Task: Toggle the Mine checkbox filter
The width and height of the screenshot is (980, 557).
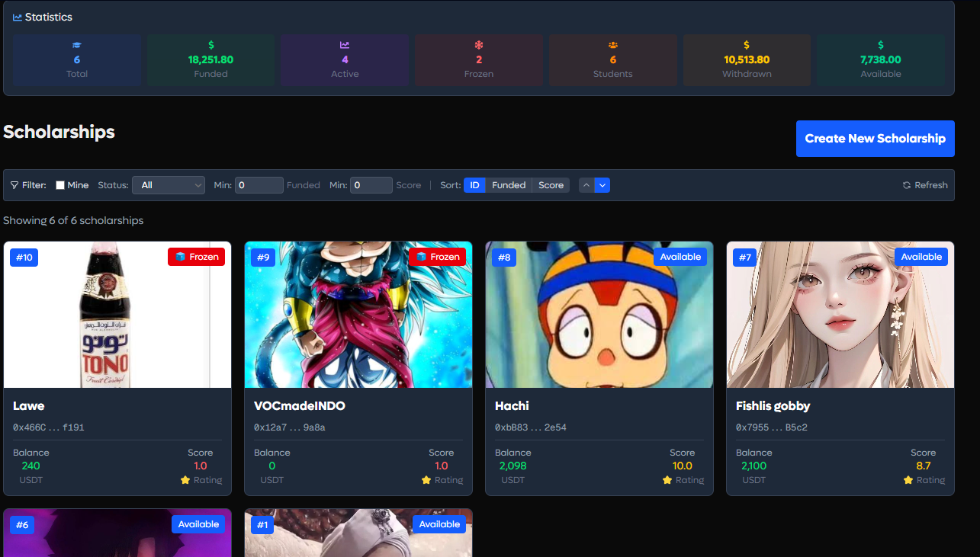Action: coord(60,185)
